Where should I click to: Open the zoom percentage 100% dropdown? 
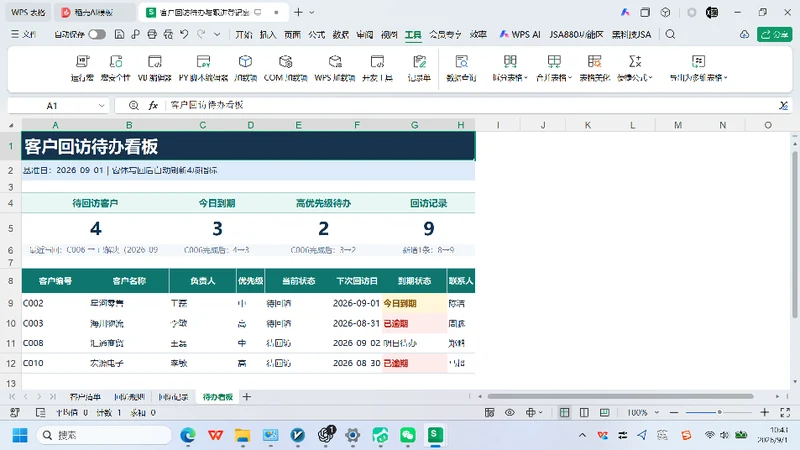[657, 412]
